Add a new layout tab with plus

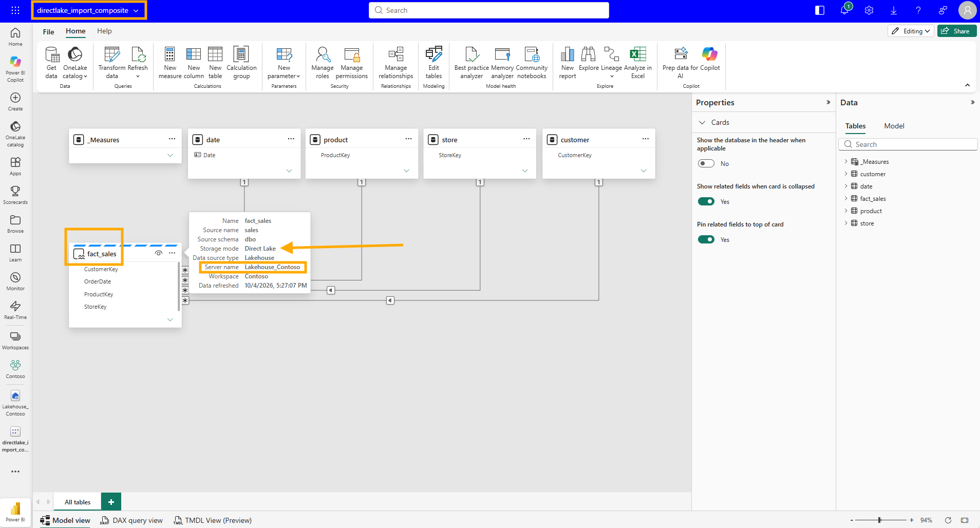pyautogui.click(x=111, y=502)
